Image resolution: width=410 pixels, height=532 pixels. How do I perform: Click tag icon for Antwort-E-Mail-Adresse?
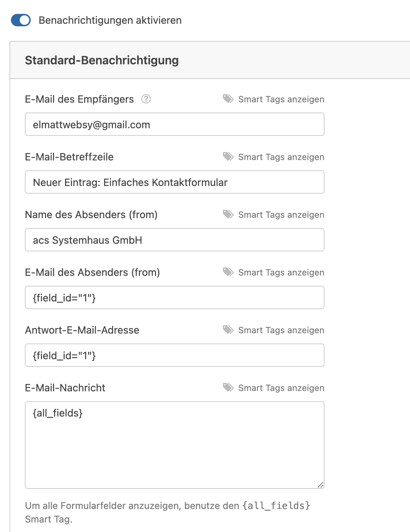pos(228,330)
